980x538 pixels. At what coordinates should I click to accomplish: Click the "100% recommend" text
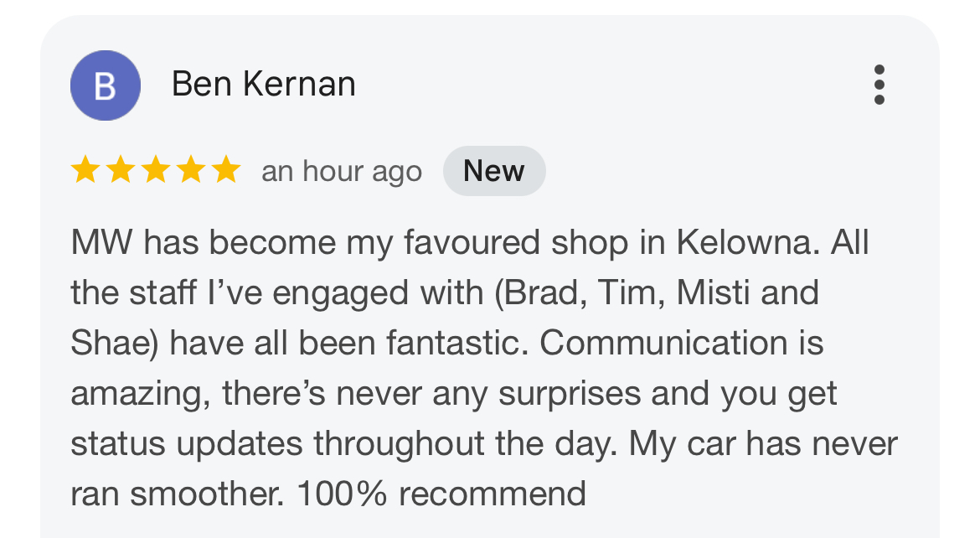pyautogui.click(x=441, y=494)
